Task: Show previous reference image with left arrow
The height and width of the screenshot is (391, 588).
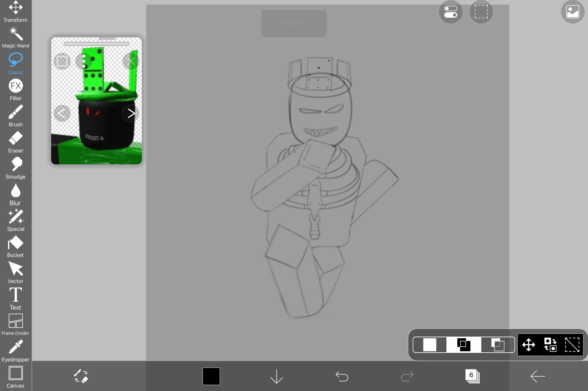Action: coord(62,113)
